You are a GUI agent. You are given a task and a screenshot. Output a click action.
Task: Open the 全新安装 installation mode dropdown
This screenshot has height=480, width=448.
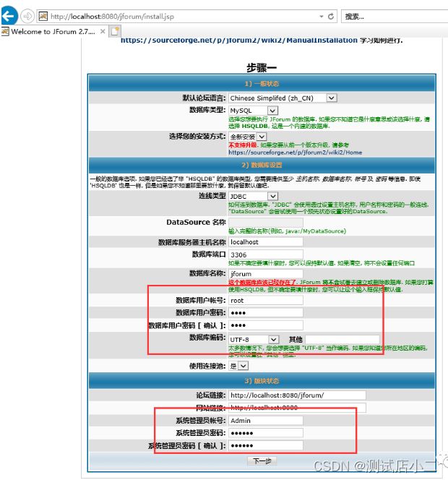[x=248, y=137]
